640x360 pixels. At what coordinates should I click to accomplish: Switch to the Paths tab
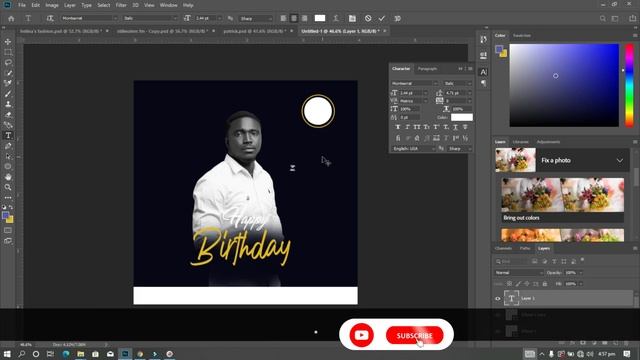(x=525, y=248)
